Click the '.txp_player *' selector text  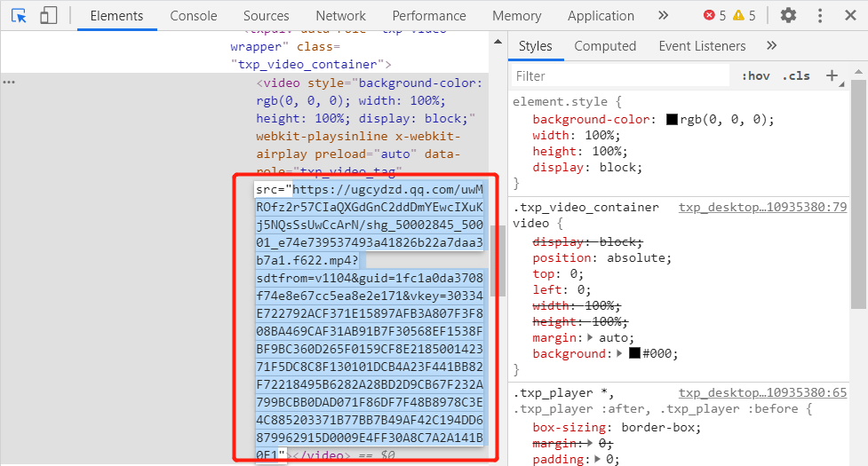tap(562, 392)
